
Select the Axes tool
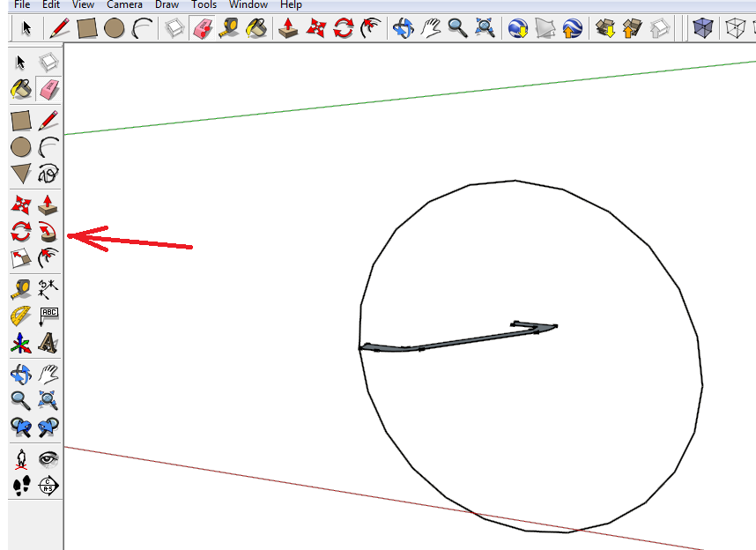click(21, 343)
